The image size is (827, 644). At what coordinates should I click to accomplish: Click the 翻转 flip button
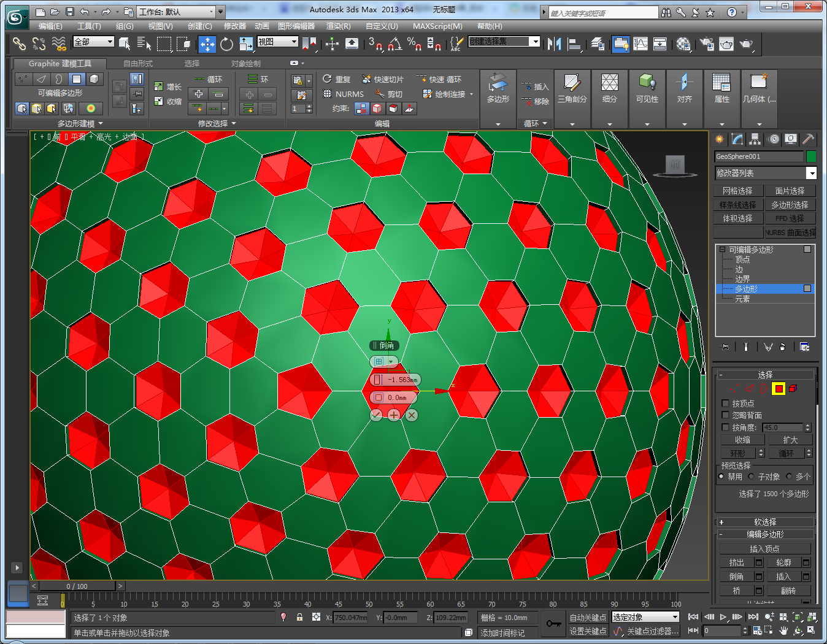coord(789,591)
